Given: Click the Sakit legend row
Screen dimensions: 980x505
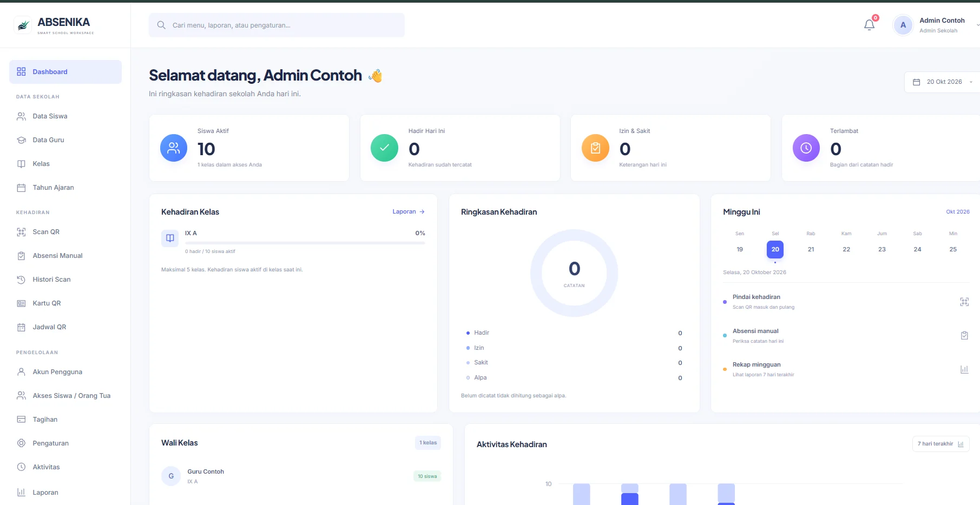Looking at the screenshot, I should pos(574,363).
